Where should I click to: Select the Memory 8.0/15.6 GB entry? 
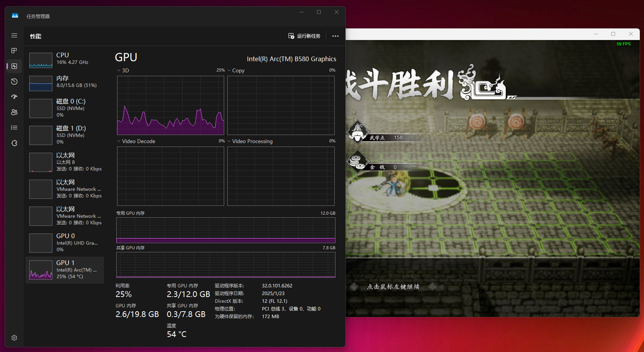point(65,83)
